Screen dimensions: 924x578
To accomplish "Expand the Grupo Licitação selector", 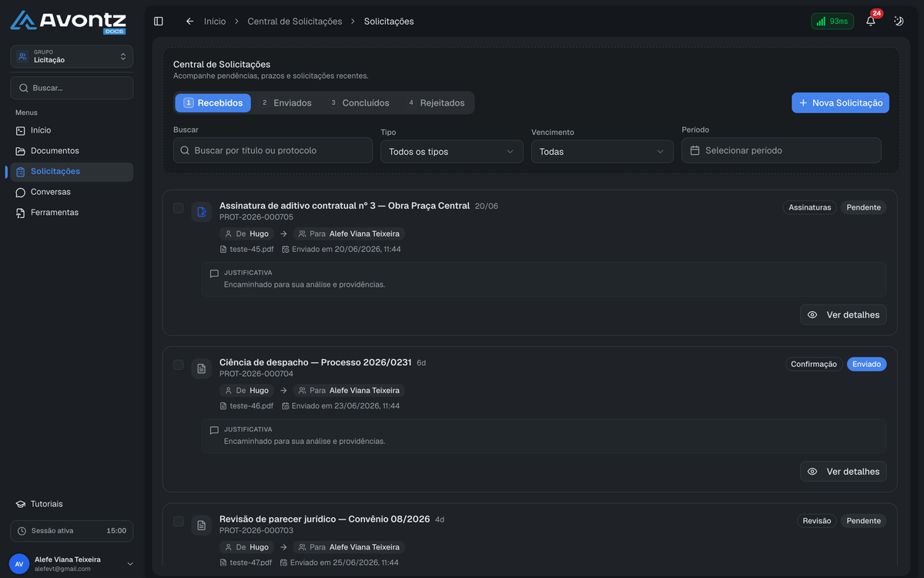I will pos(72,56).
